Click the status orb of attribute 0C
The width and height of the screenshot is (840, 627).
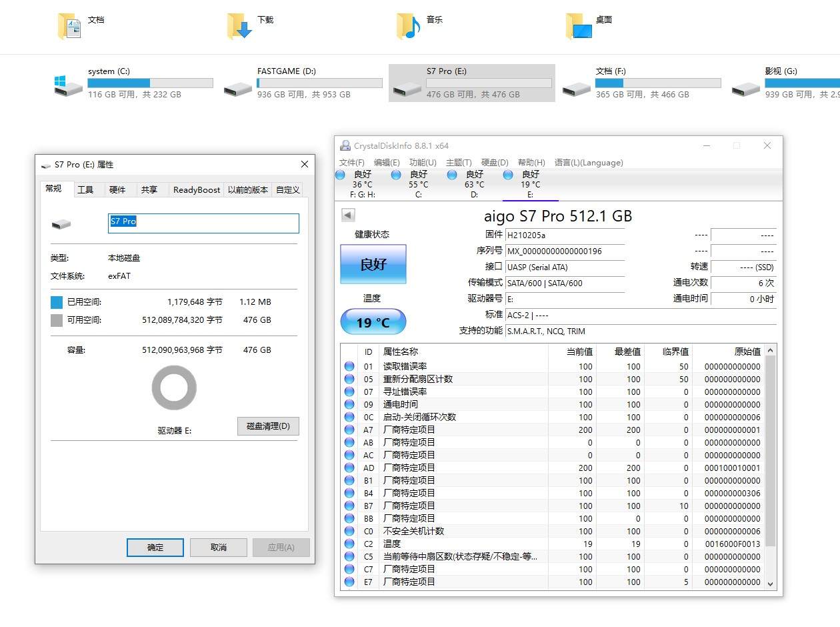(349, 417)
